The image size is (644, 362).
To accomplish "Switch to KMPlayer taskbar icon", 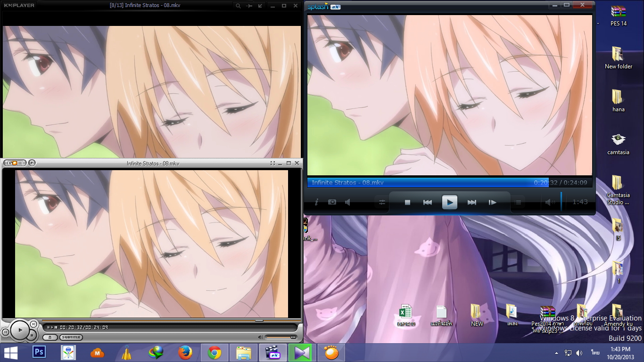I will point(302,353).
